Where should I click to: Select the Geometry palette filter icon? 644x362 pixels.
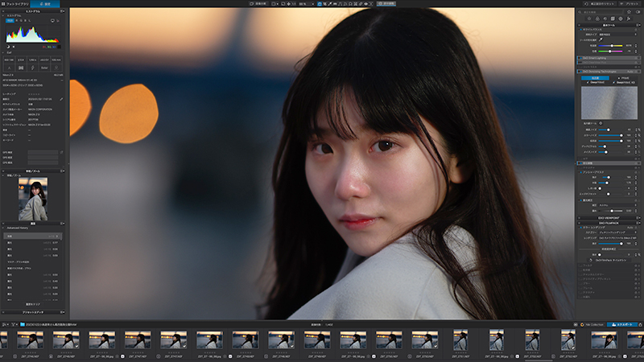613,19
